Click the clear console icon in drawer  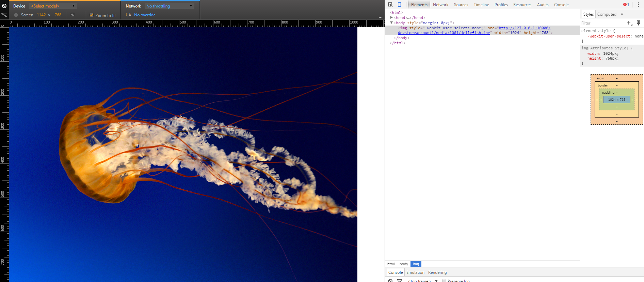(x=390, y=280)
